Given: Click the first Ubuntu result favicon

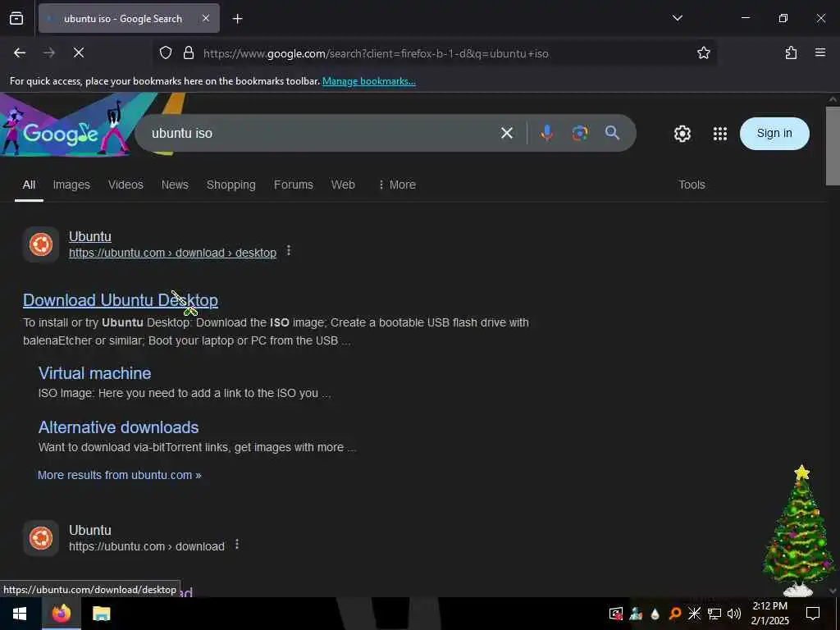Looking at the screenshot, I should pyautogui.click(x=41, y=244).
